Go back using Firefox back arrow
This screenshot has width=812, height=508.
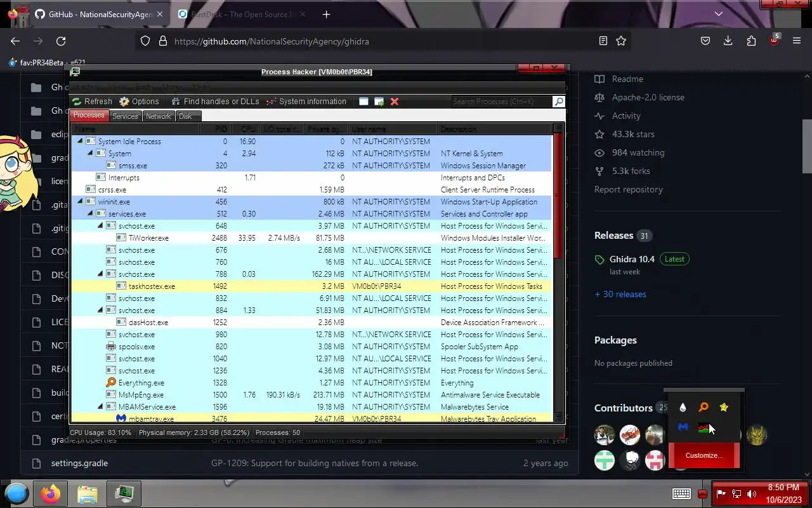[15, 41]
